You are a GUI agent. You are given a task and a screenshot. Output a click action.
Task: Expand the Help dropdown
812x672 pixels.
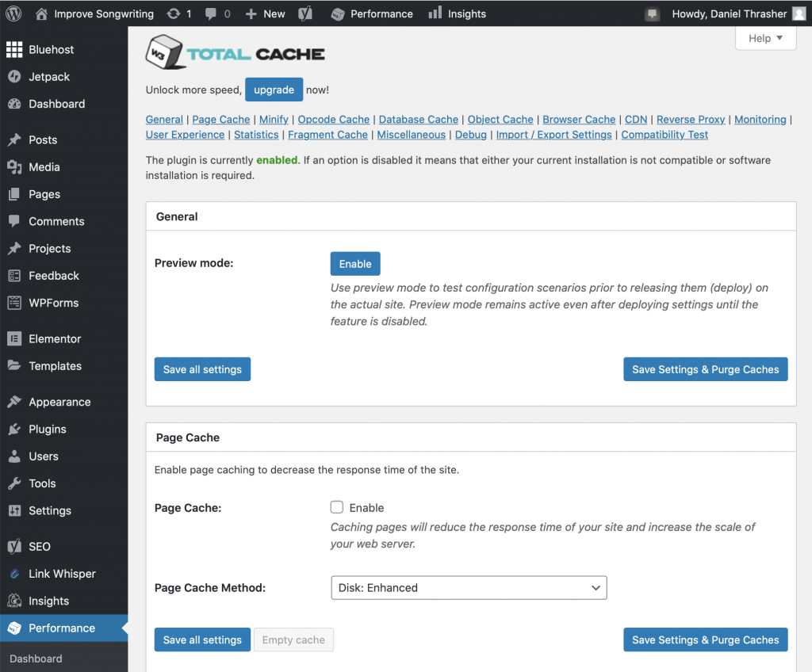coord(764,37)
